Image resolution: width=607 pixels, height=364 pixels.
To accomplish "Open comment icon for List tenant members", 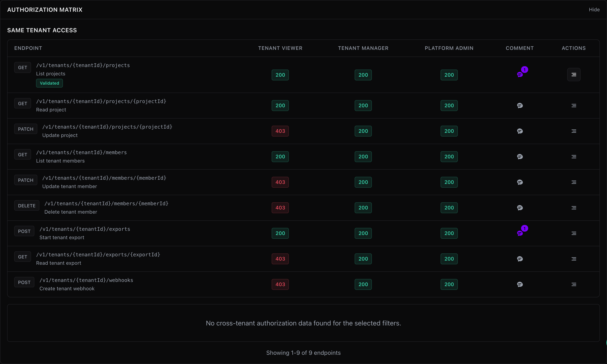I will [520, 156].
